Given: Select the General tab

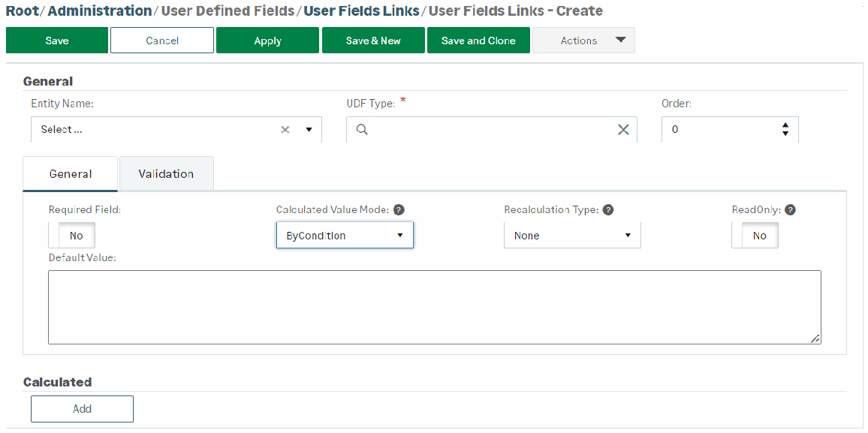Looking at the screenshot, I should (71, 174).
